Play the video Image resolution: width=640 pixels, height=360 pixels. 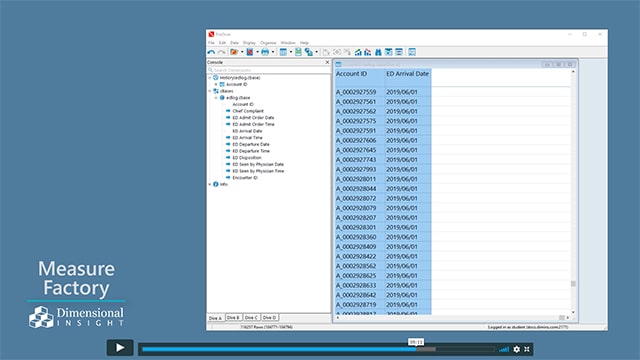120,347
